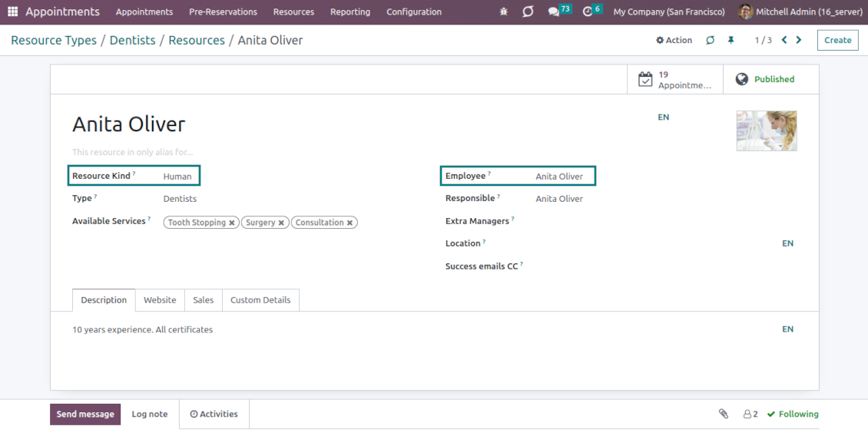Go to previous record arrow
This screenshot has width=868, height=436.
tap(784, 40)
